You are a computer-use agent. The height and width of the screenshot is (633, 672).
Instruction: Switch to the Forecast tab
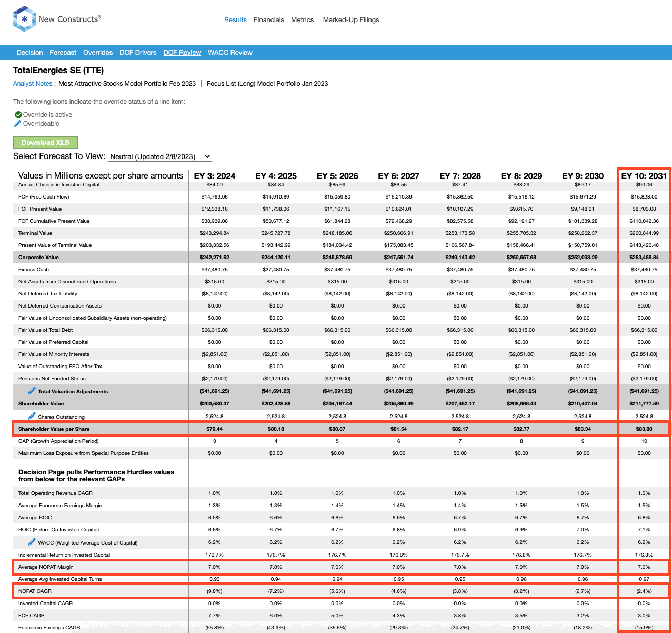[x=63, y=53]
